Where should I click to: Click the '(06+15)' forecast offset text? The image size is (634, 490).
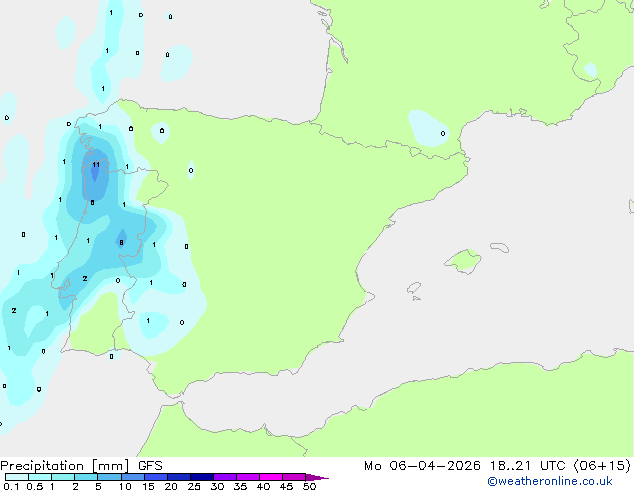pos(602,466)
